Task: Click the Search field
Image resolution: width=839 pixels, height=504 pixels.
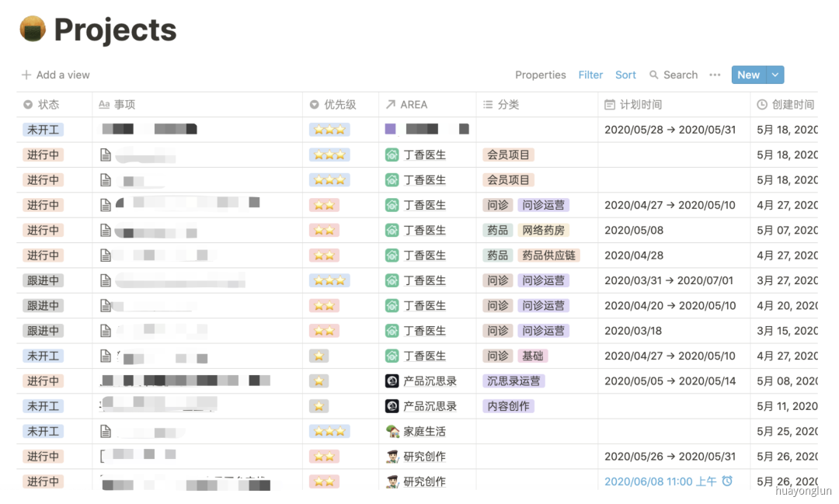Action: pyautogui.click(x=674, y=75)
